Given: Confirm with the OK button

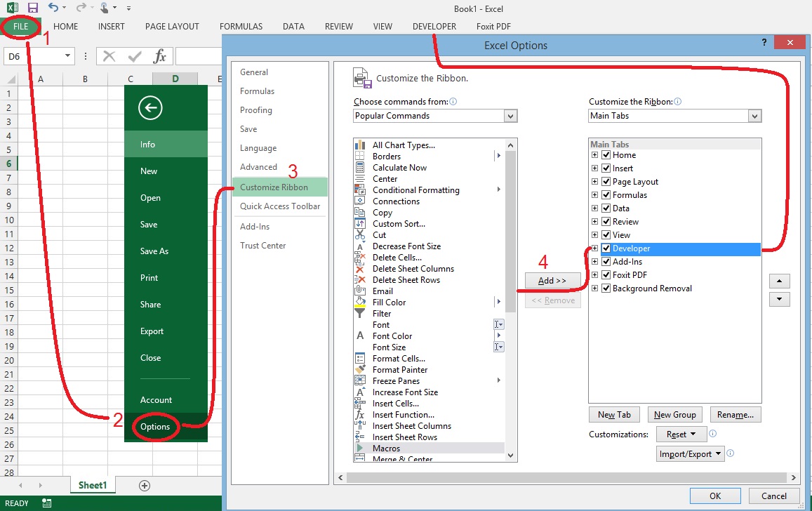Looking at the screenshot, I should pyautogui.click(x=715, y=496).
